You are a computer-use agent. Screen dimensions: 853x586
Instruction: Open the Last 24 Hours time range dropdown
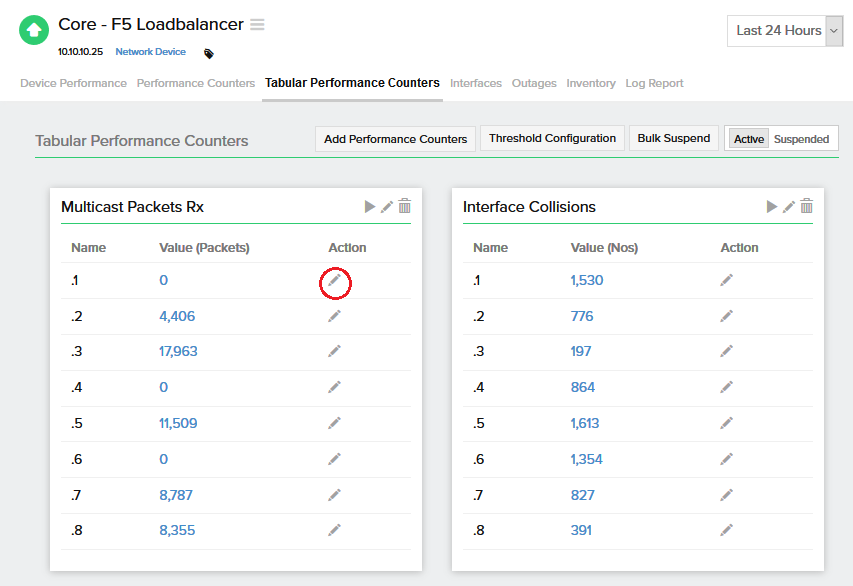[785, 31]
